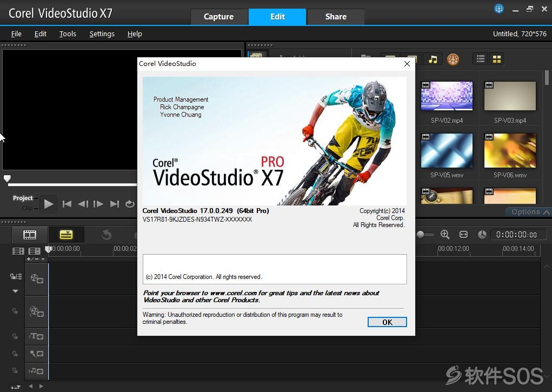Click the 00:00:14:00 ruler mark
Screen dimensions: 552x392
518,249
